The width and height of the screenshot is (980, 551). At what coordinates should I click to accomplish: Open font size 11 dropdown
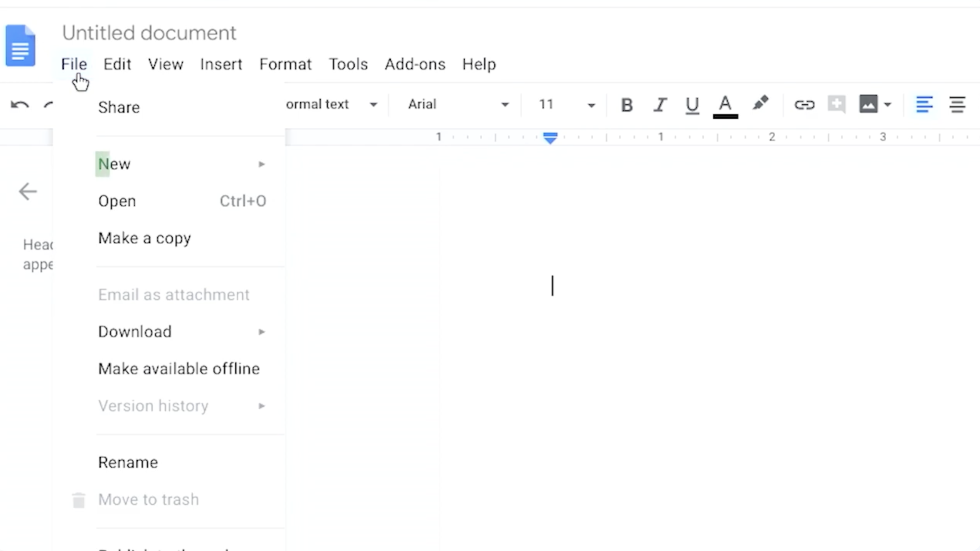pos(566,105)
